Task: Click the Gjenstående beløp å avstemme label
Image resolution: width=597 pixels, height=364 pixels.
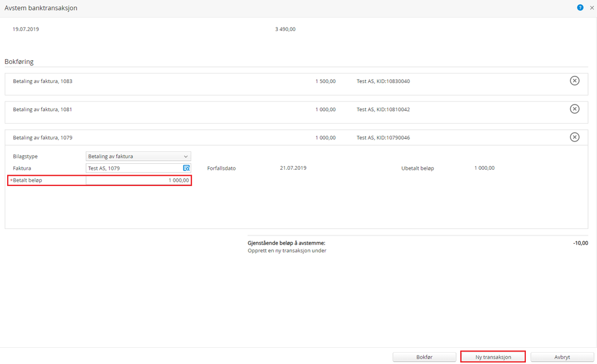Action: pos(286,243)
